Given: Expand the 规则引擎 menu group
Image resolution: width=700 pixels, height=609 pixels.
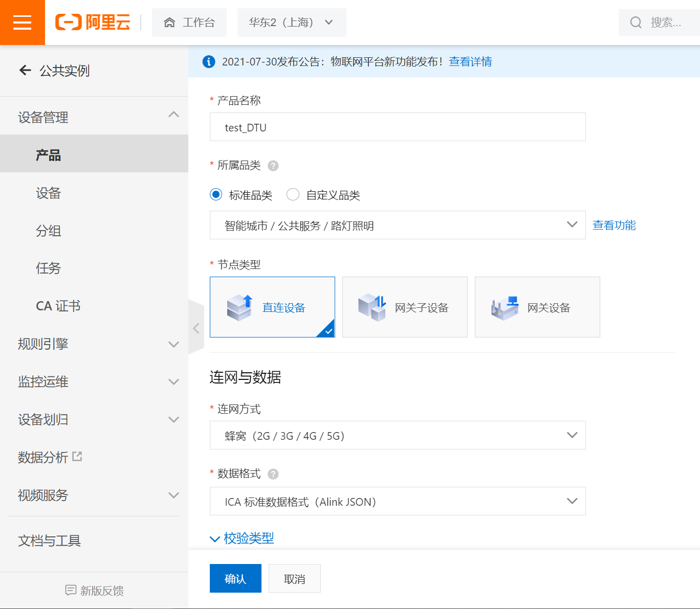Looking at the screenshot, I should coord(94,344).
